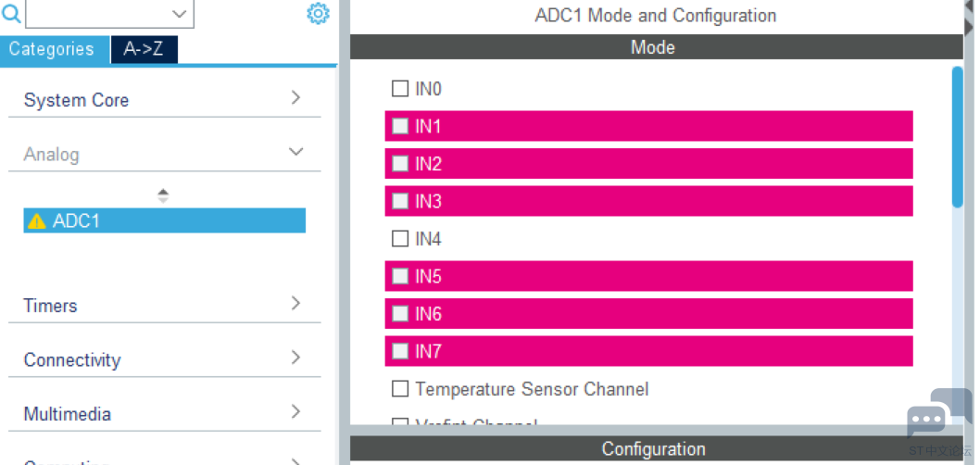Click the search magnifier icon

pos(10,14)
